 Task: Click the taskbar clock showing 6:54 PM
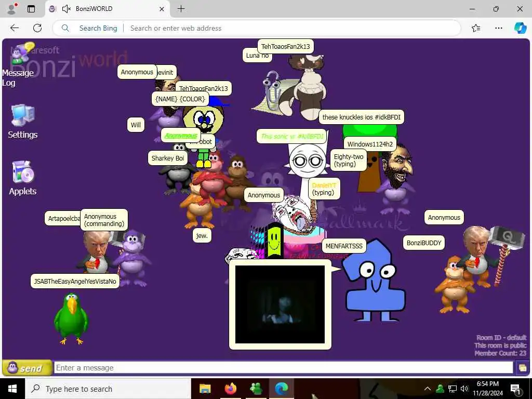coord(487,389)
